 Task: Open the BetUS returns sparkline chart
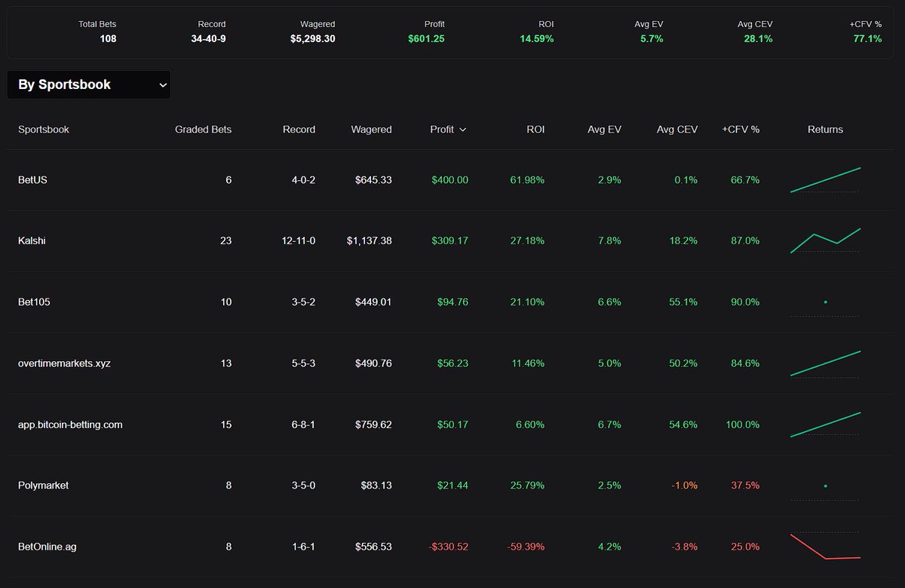coord(825,180)
